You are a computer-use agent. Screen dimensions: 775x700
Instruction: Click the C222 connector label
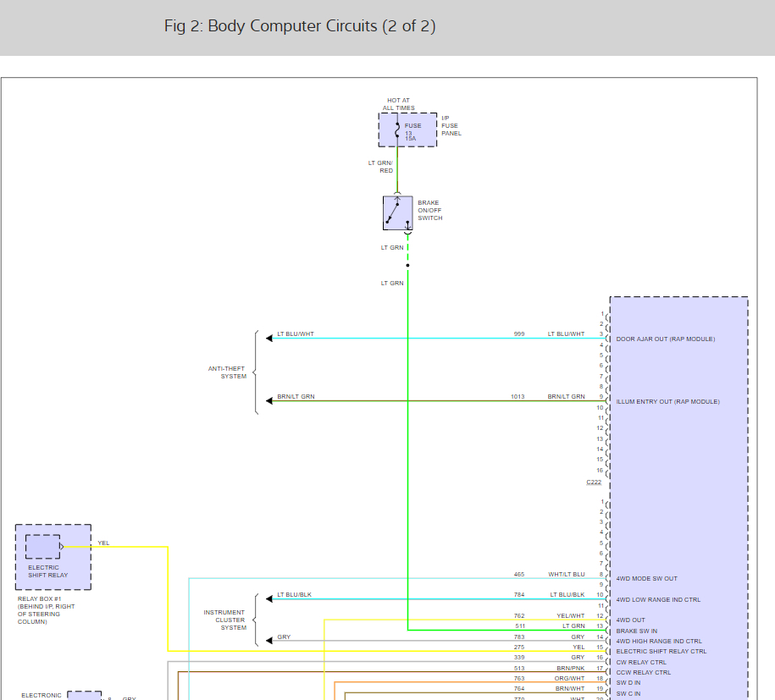(x=594, y=482)
